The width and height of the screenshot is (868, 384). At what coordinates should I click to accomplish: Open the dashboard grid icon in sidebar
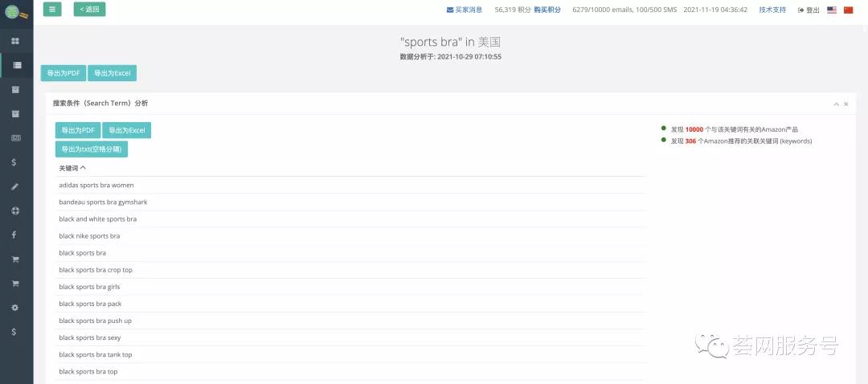(15, 41)
